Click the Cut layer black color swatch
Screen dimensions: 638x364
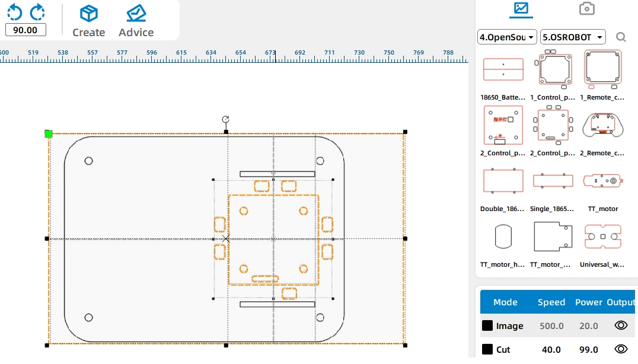(x=487, y=349)
